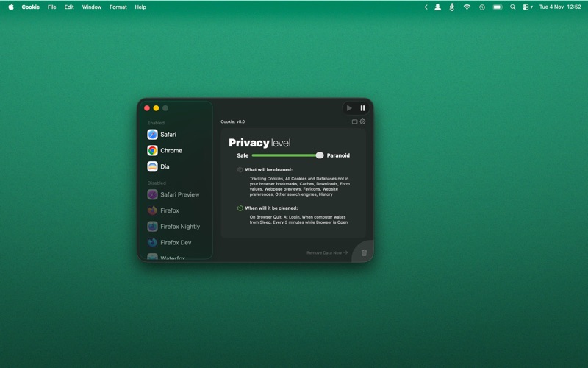Image resolution: width=588 pixels, height=368 pixels.
Task: Click the date and time in menu bar
Action: [560, 7]
